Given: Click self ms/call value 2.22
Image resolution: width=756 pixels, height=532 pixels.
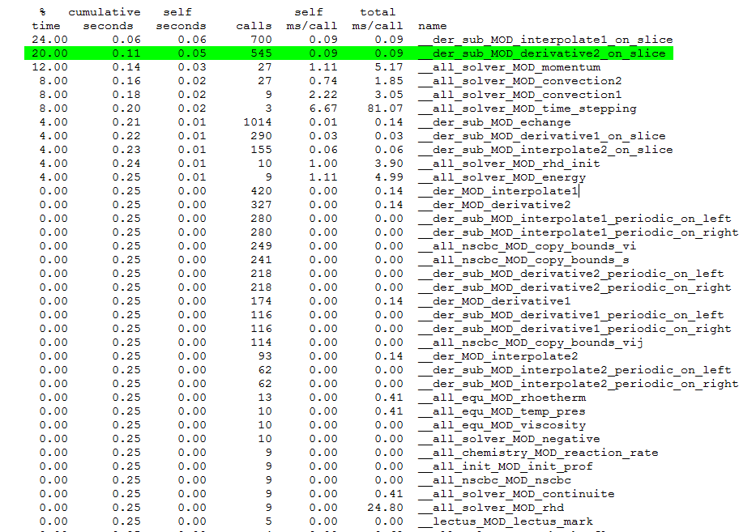Looking at the screenshot, I should click(x=323, y=95).
